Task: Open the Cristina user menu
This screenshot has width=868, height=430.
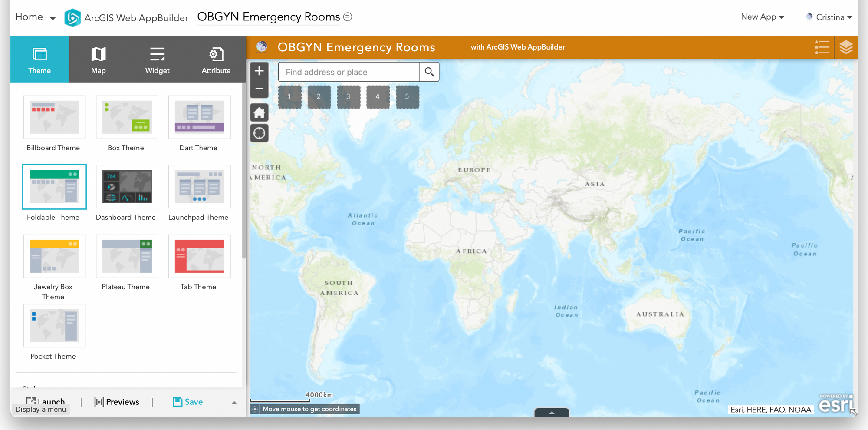Action: point(829,17)
